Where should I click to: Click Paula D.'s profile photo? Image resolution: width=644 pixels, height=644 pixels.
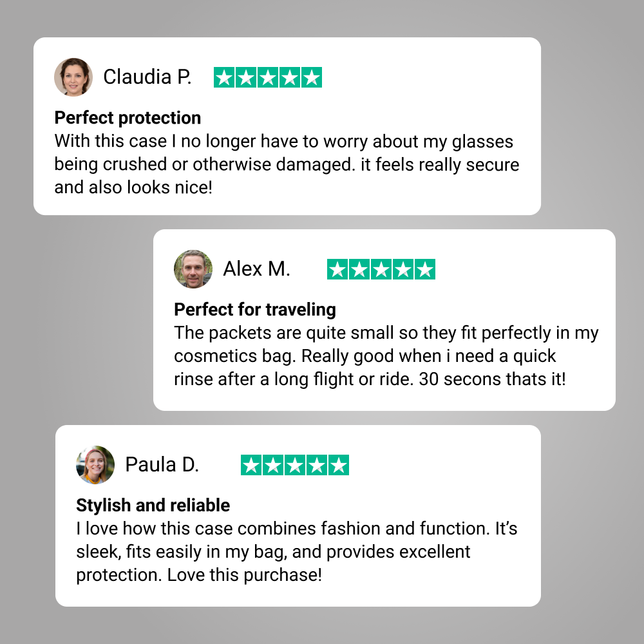[x=95, y=465]
